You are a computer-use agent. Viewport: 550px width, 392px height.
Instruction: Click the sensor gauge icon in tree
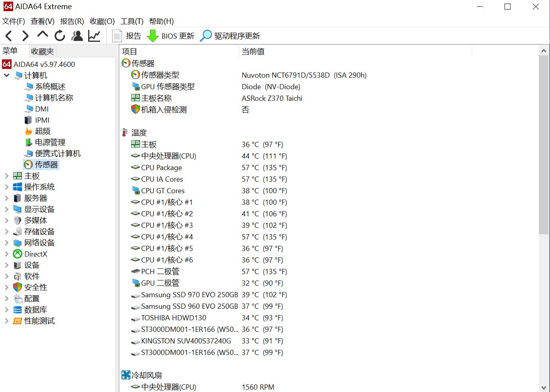tap(28, 165)
